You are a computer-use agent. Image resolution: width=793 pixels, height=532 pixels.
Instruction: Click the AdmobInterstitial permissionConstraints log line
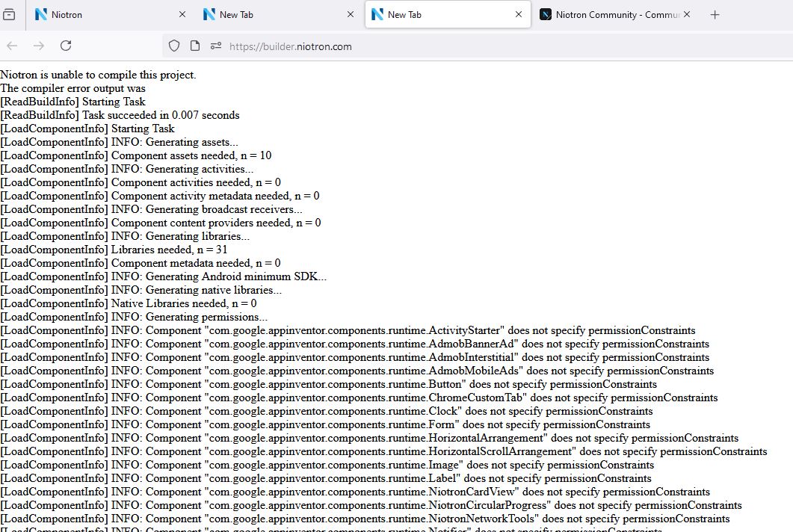(x=355, y=358)
